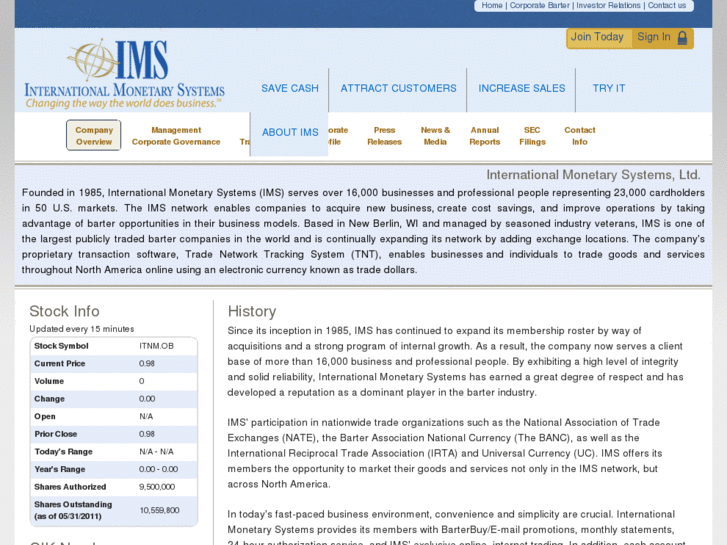This screenshot has width=727, height=545.
Task: Select the Current Price value 0.98
Action: click(147, 364)
